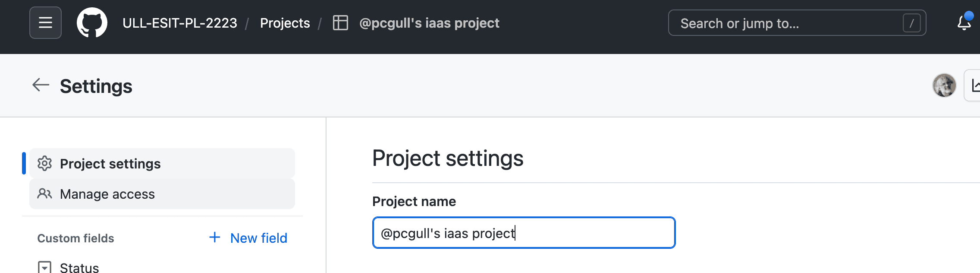Image resolution: width=980 pixels, height=273 pixels.
Task: Go back with the arrow beside Settings
Action: point(41,85)
